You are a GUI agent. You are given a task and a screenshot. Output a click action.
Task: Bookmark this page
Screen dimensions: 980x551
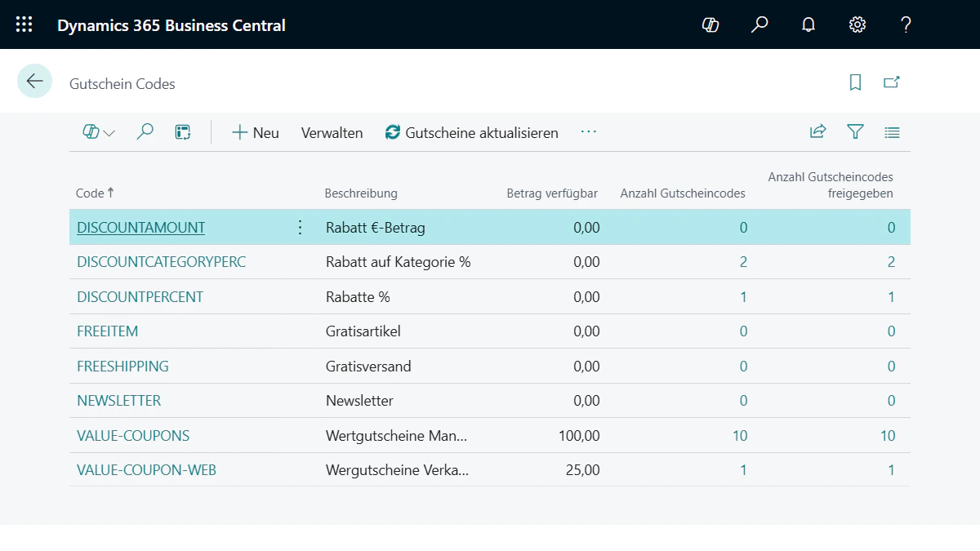pyautogui.click(x=855, y=82)
